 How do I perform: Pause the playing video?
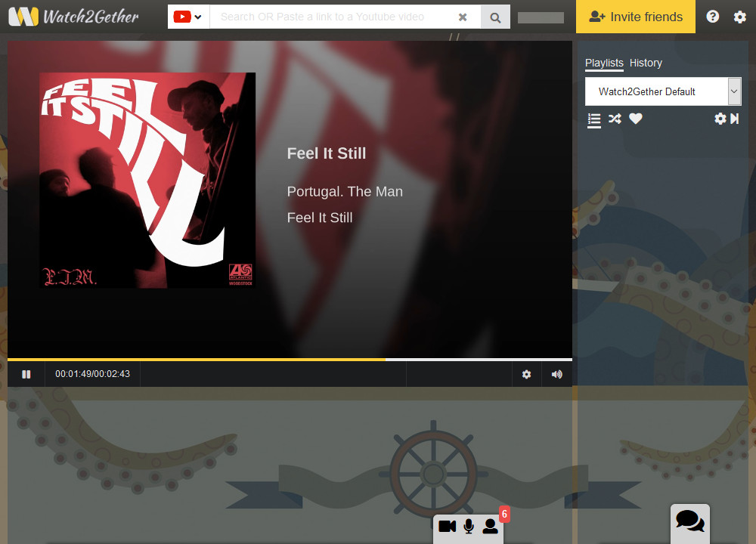[x=26, y=374]
